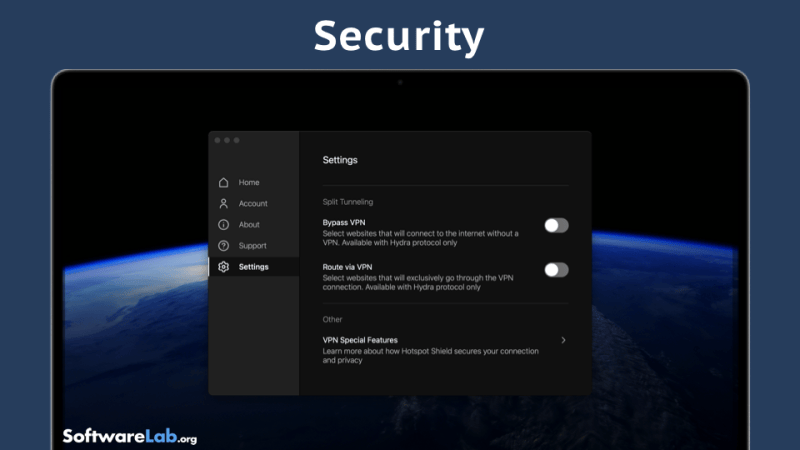Turn on the Route via VPN switch

pos(556,270)
